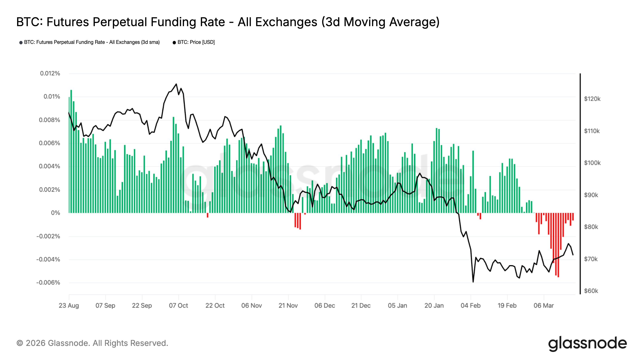Image resolution: width=644 pixels, height=362 pixels.
Task: Click the $60k price axis label
Action: tap(591, 291)
